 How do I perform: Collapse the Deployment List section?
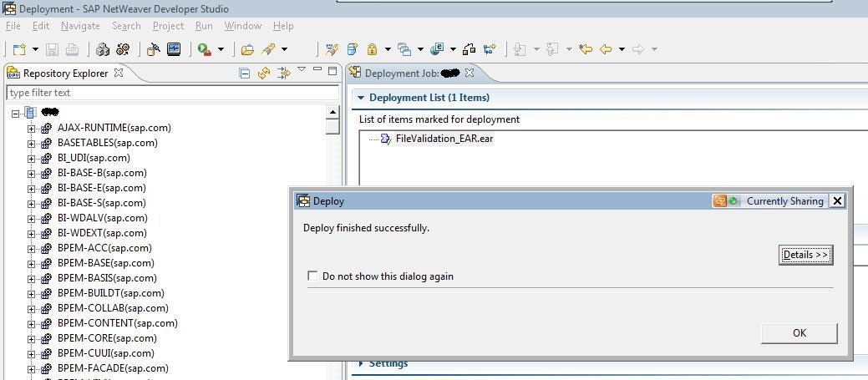click(361, 98)
